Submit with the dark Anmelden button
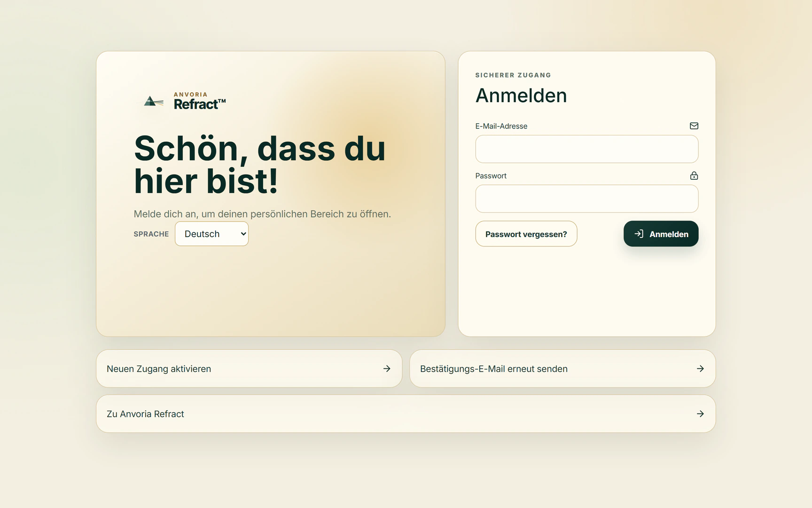This screenshot has height=508, width=812. [x=661, y=234]
